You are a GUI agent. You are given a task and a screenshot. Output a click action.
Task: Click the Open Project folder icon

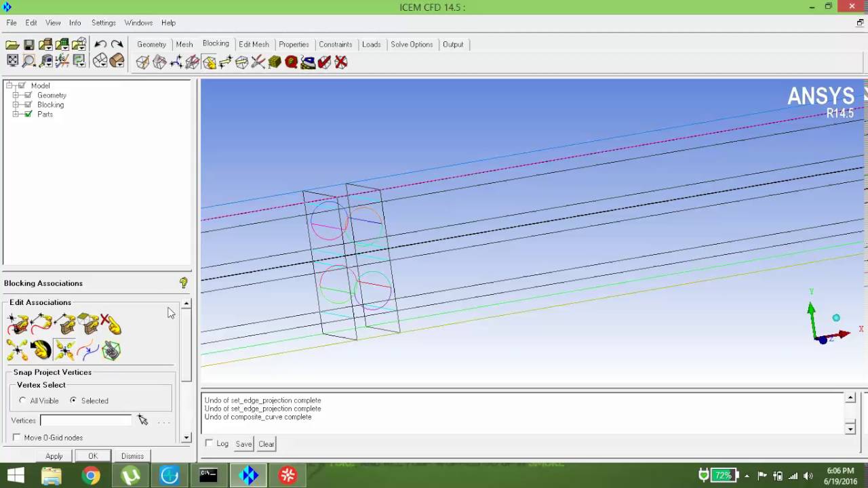point(12,45)
